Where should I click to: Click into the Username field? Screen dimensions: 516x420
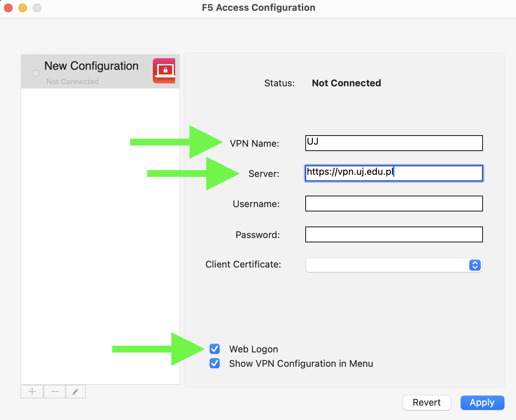(394, 204)
